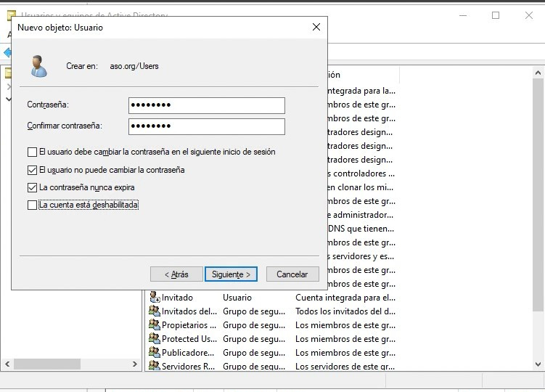Select the Invitados del dominio group icon
The width and height of the screenshot is (545, 392).
[x=154, y=311]
